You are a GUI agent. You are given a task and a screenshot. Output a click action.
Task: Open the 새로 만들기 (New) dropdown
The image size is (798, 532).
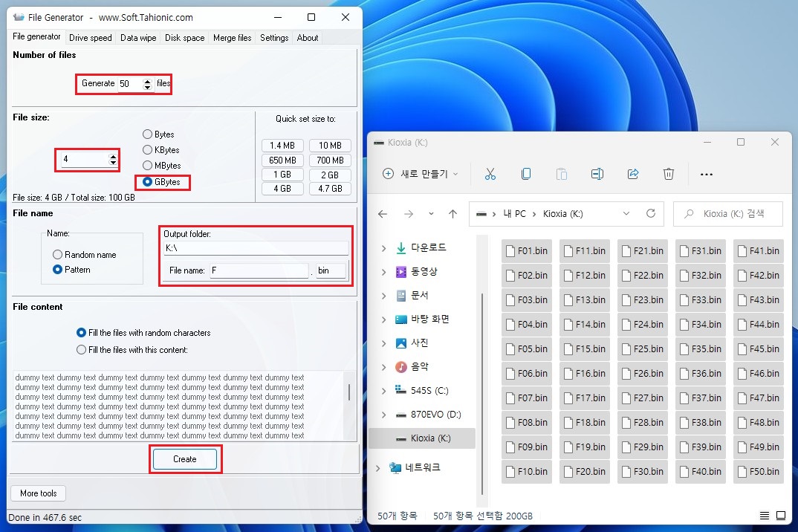421,174
